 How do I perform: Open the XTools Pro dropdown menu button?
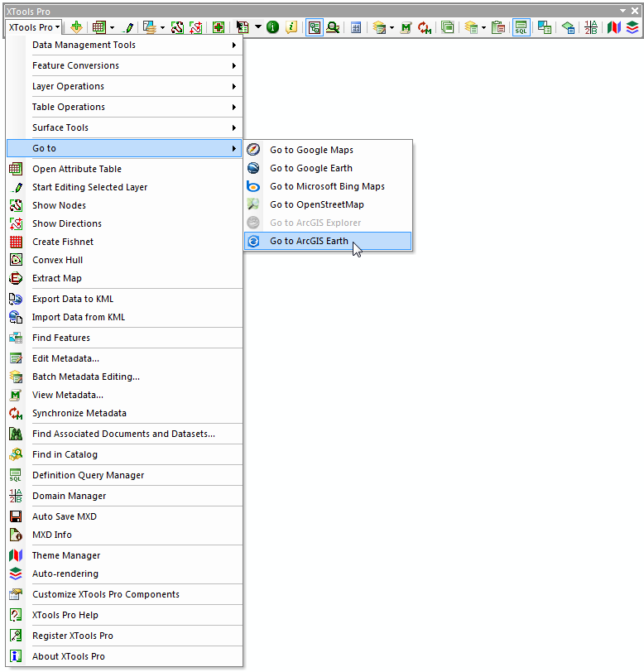[34, 27]
